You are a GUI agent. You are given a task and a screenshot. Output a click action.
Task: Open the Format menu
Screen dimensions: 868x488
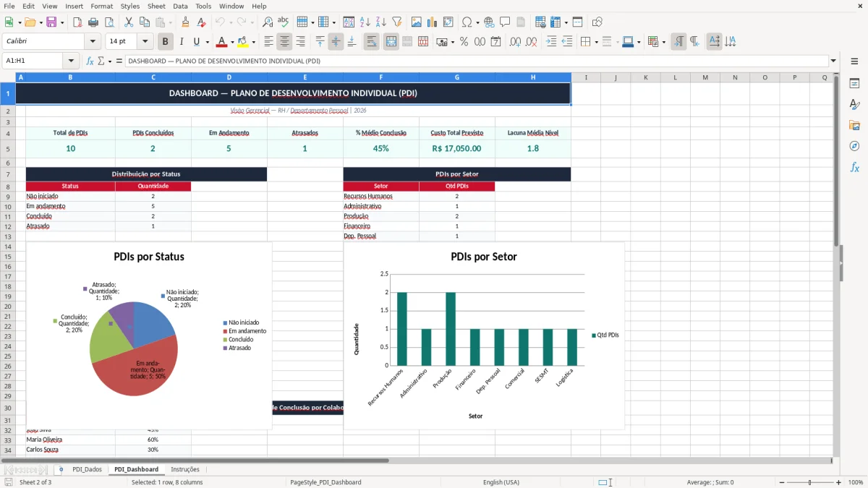[x=101, y=6]
